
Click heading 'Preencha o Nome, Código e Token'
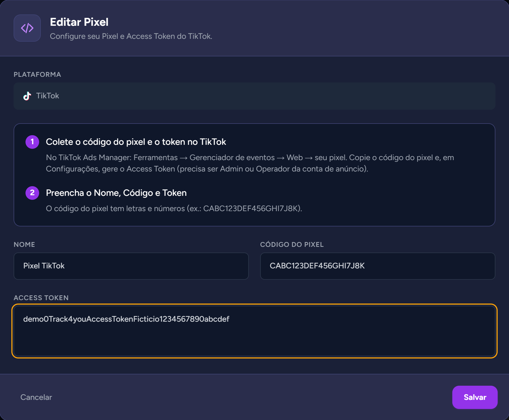tap(116, 193)
